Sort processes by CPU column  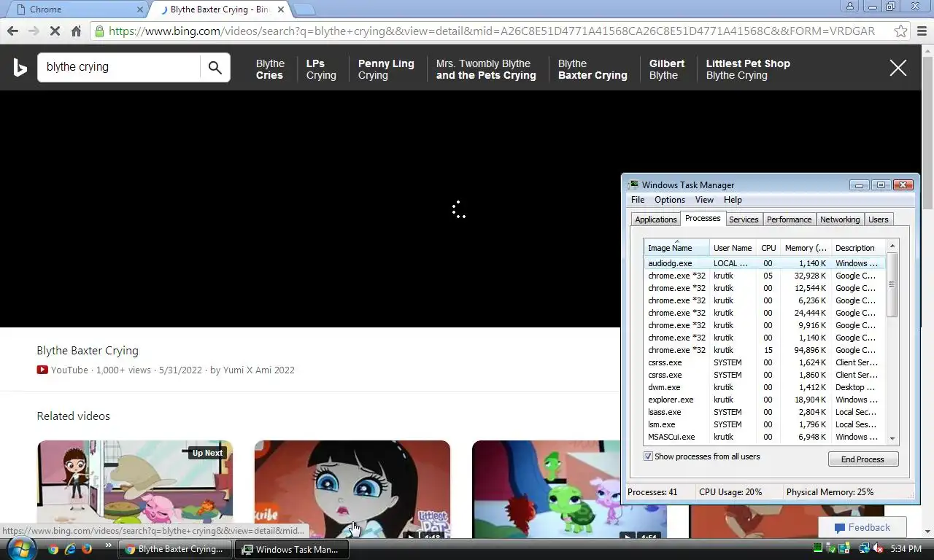768,248
